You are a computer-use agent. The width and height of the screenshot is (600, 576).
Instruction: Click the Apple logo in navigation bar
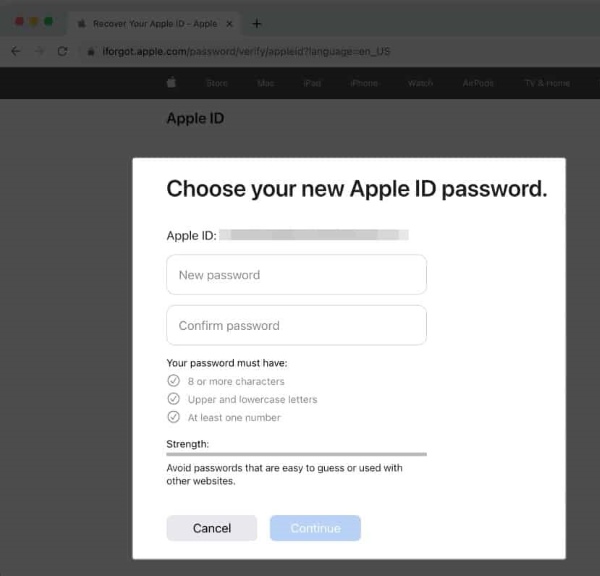[171, 83]
